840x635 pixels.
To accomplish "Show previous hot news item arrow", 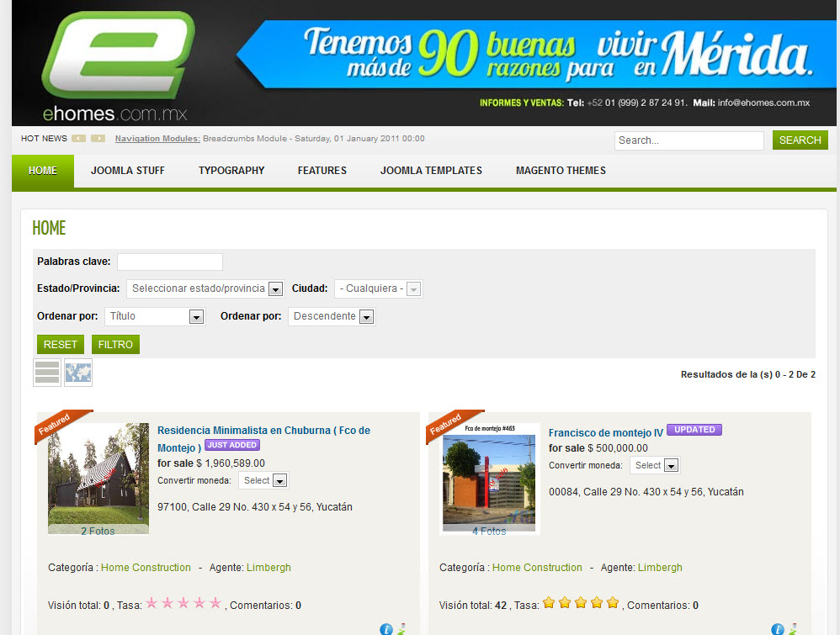I will [x=79, y=139].
